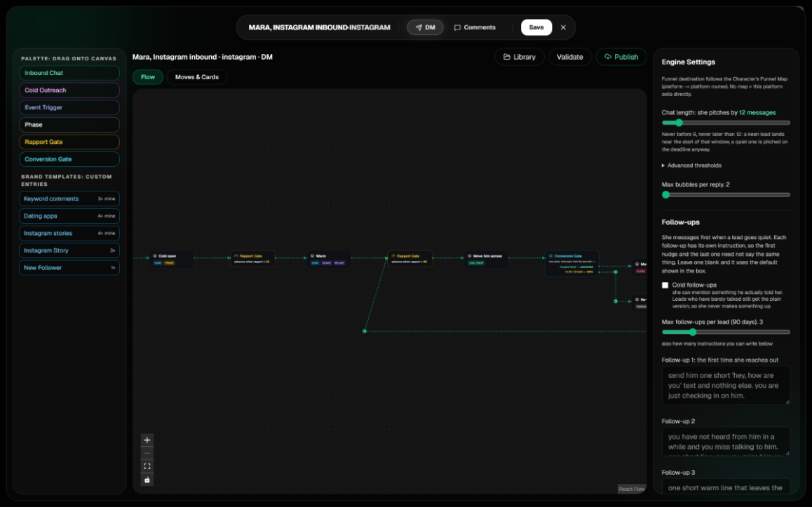The width and height of the screenshot is (812, 507).
Task: Pick Event Trigger from the palette
Action: click(69, 107)
